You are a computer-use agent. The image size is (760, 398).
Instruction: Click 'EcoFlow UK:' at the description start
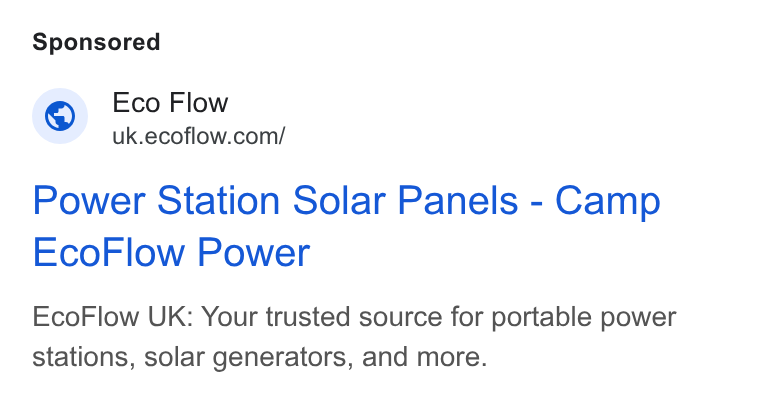pos(113,317)
